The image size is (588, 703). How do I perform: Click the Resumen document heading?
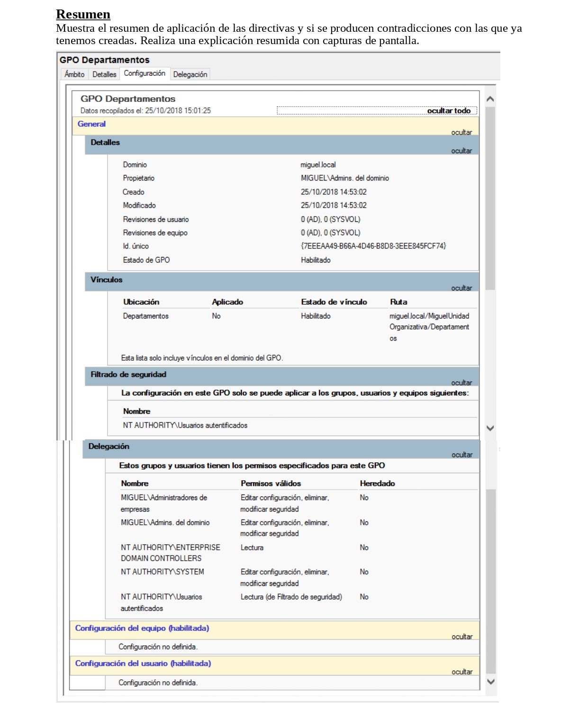[83, 14]
